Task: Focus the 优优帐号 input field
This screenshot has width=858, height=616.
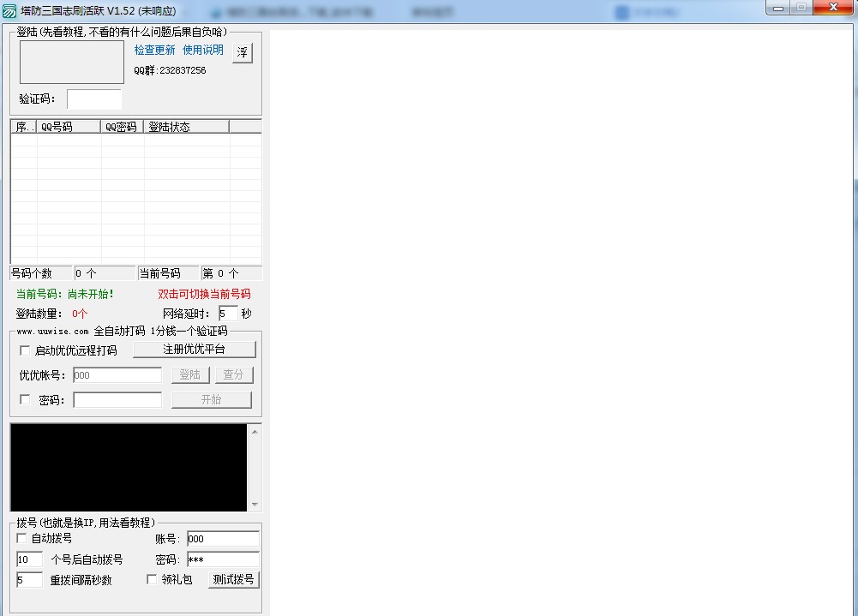Action: coord(117,375)
